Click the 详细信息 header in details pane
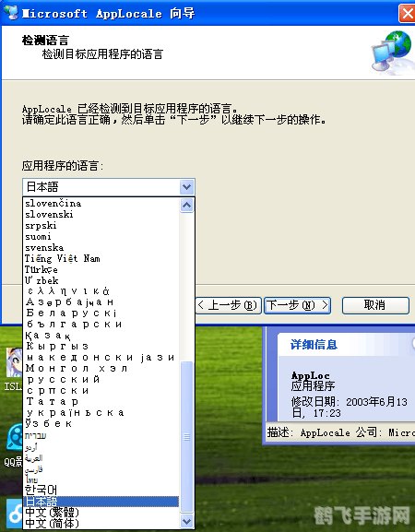 314,345
